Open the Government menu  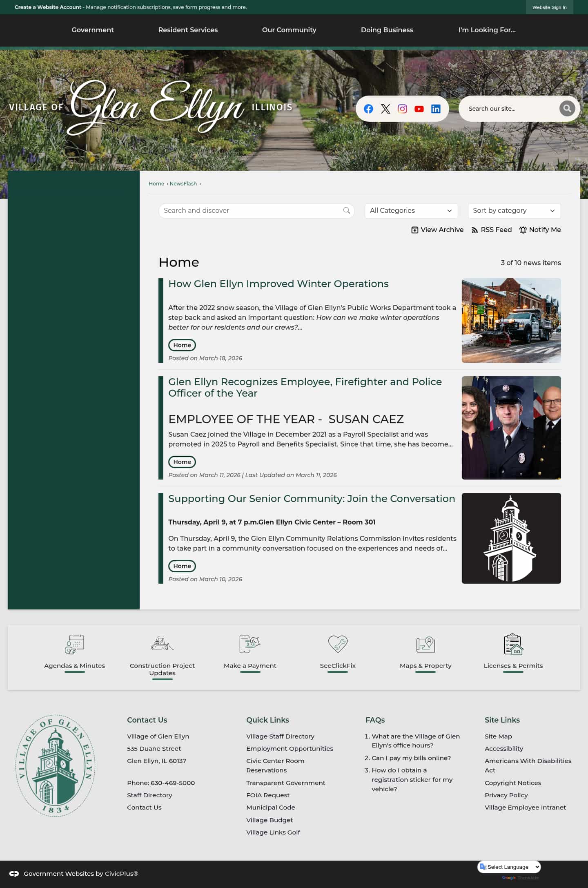pos(93,30)
